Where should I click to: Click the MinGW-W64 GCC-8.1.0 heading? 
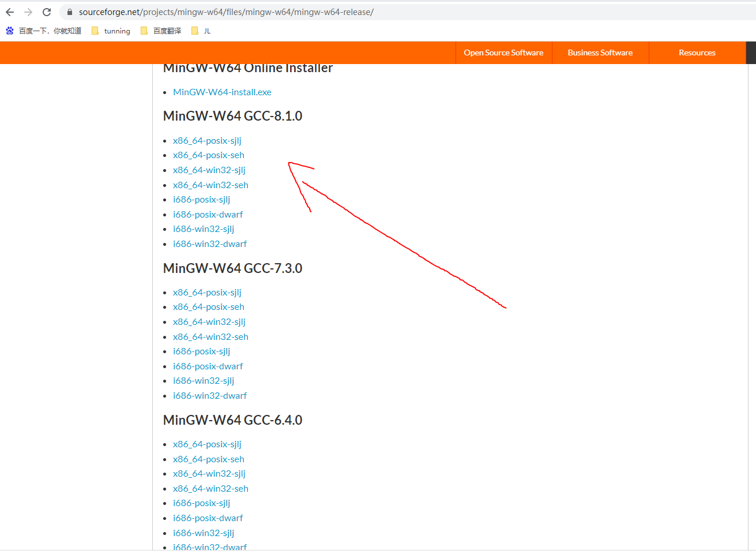point(232,116)
